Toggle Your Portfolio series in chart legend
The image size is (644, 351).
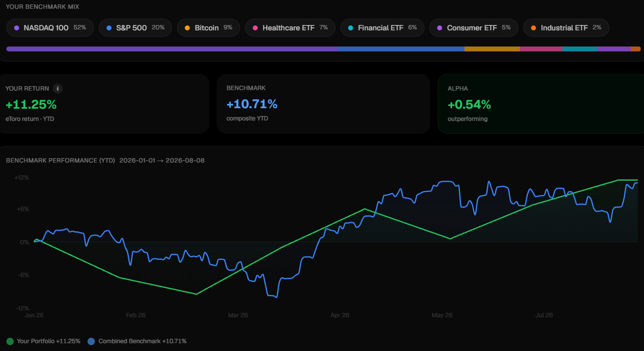click(x=44, y=341)
